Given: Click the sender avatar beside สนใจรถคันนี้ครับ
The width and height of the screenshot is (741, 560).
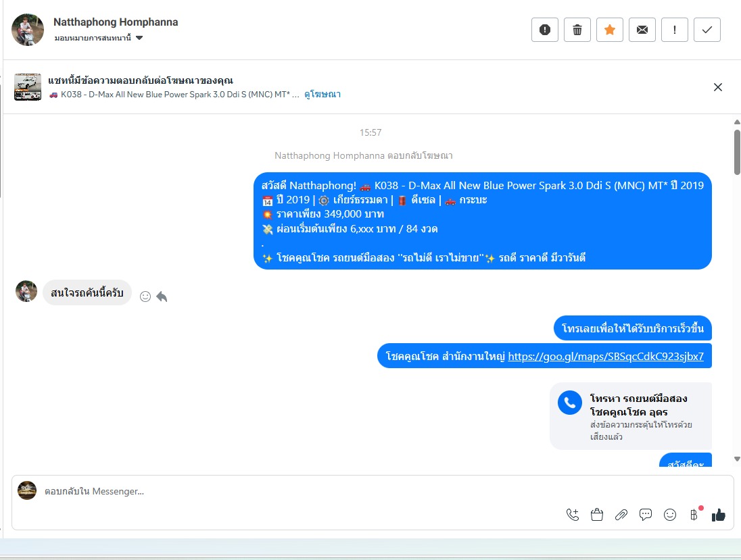Looking at the screenshot, I should (26, 291).
